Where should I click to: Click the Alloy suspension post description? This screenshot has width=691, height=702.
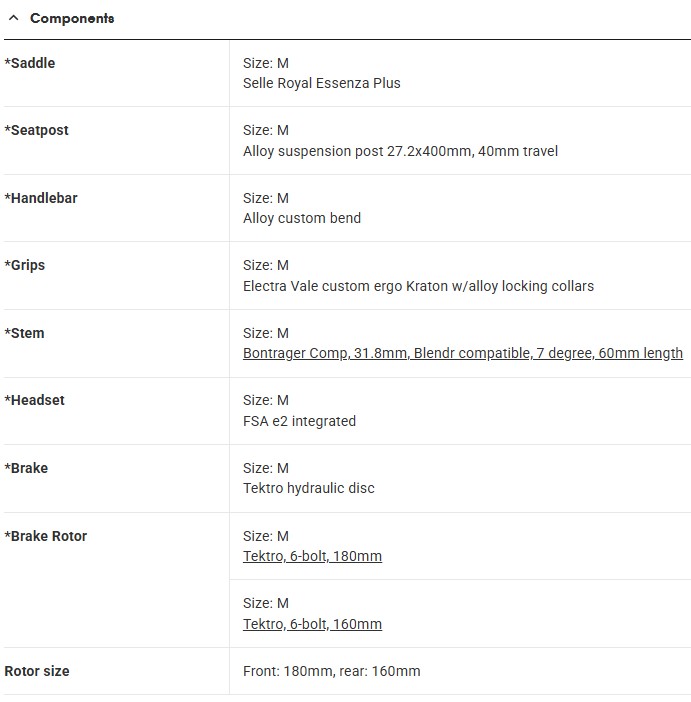[400, 151]
